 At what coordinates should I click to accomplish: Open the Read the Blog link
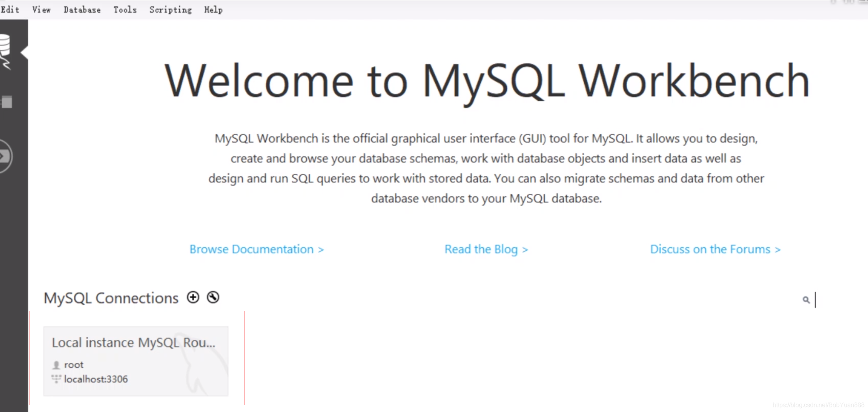click(x=486, y=249)
